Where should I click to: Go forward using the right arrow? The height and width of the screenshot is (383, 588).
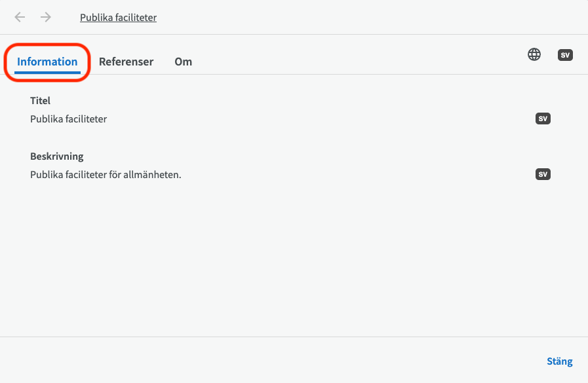click(46, 18)
